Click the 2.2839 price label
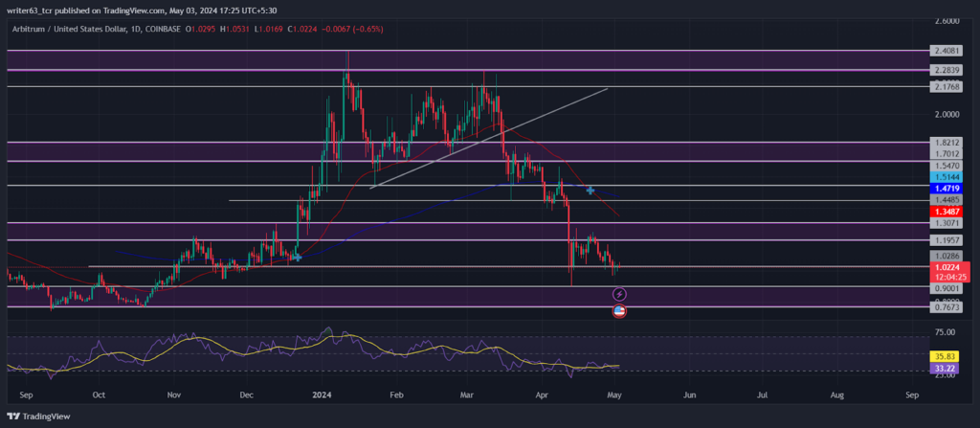The height and width of the screenshot is (428, 980). (945, 70)
